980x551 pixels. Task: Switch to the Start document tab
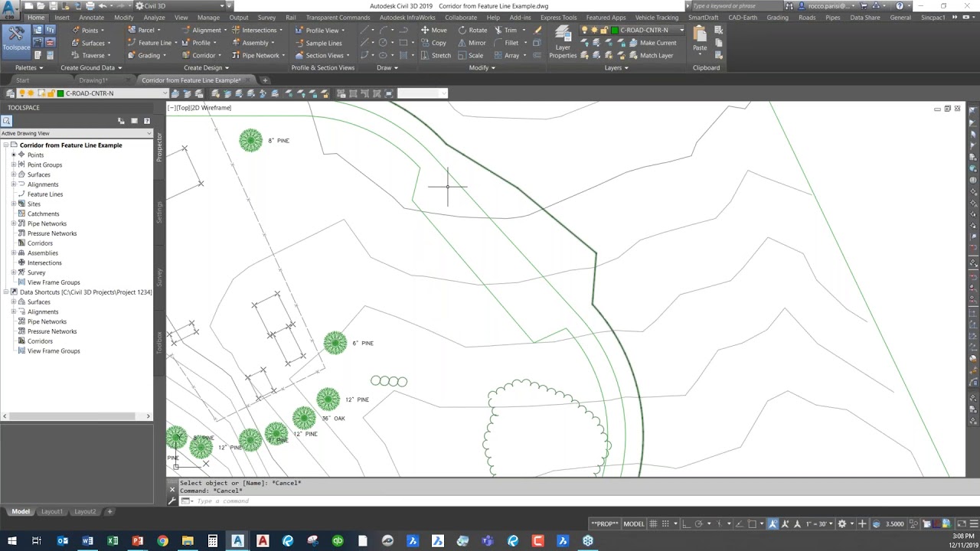click(x=22, y=80)
